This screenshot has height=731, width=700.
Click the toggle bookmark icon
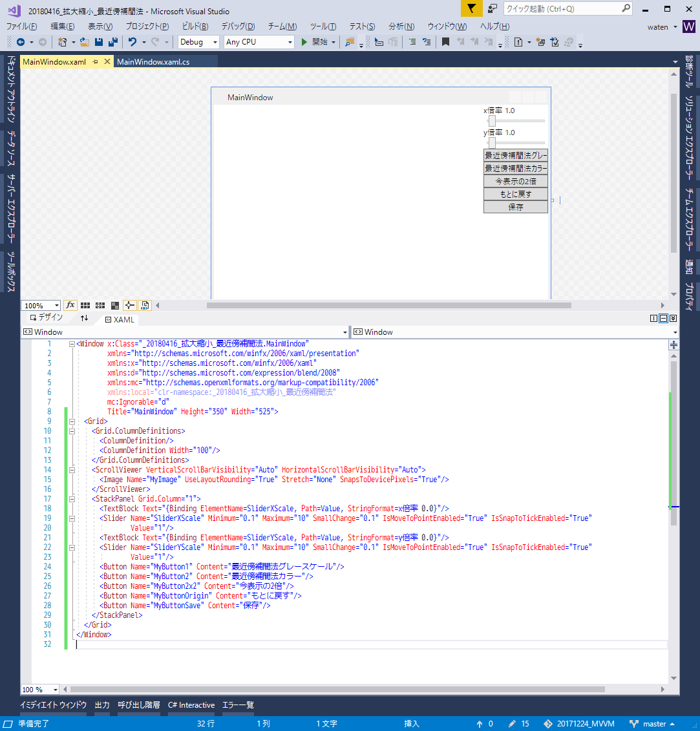tap(445, 42)
